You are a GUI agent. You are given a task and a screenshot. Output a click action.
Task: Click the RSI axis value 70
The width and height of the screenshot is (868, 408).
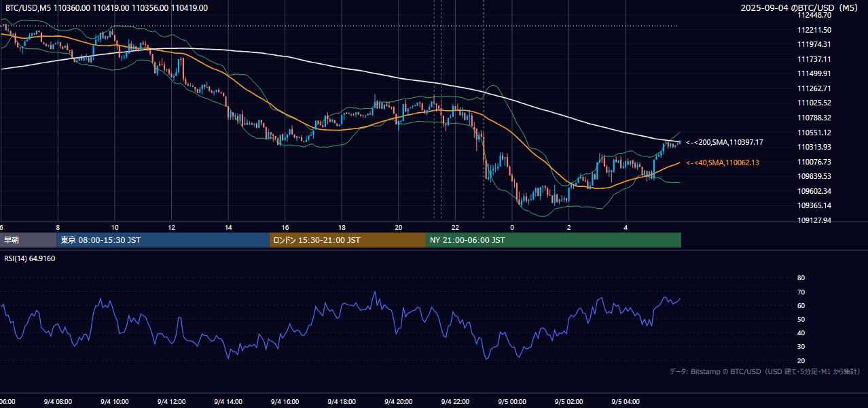(x=801, y=292)
